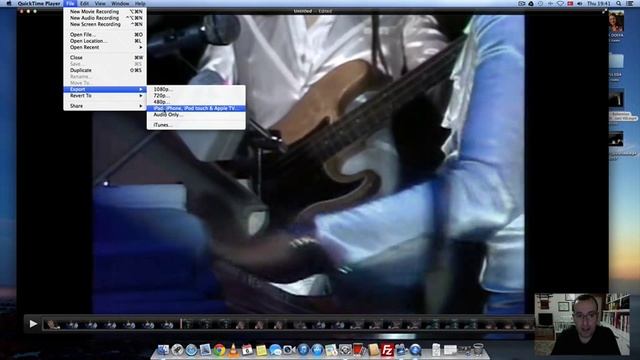Choose Audio Only export option
640x360 pixels.
pyautogui.click(x=196, y=115)
